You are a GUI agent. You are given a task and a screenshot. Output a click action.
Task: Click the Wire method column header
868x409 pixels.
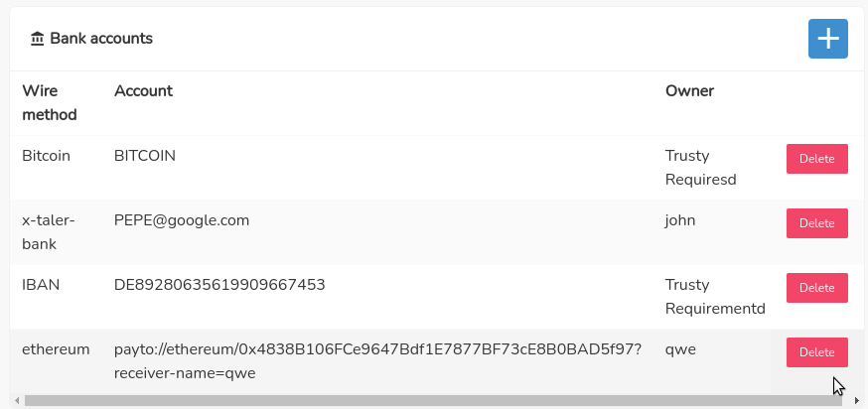(49, 102)
